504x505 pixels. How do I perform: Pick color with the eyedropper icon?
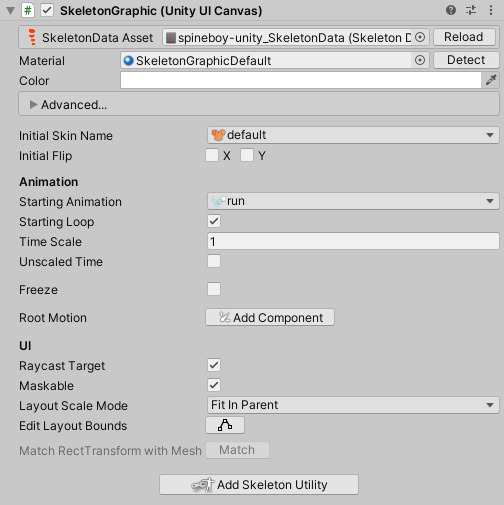tap(491, 80)
